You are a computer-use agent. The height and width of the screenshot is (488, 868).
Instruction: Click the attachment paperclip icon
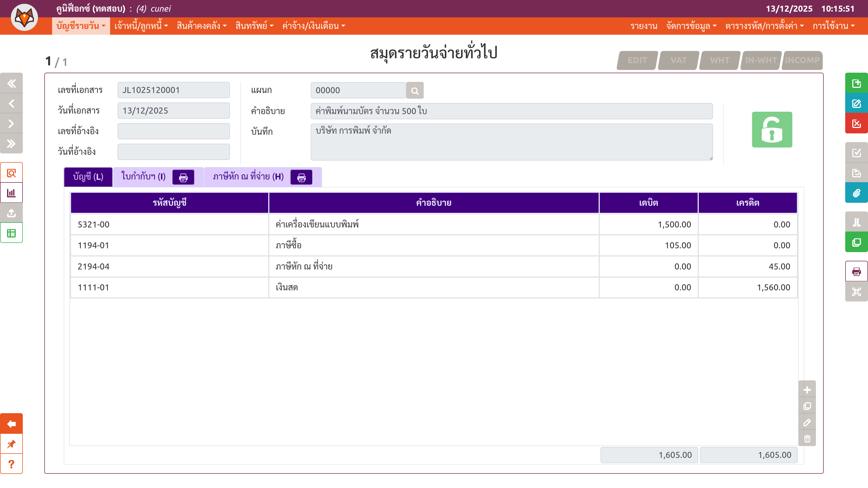click(856, 193)
